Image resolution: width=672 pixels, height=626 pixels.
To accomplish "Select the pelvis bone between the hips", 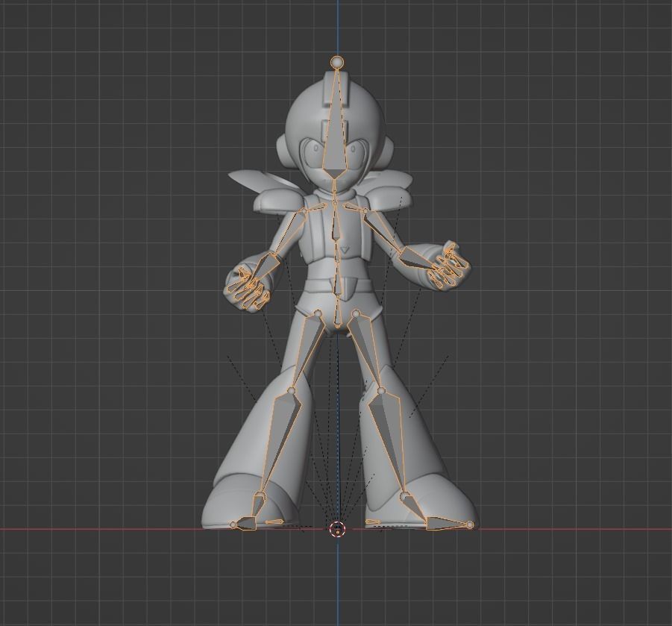I will (337, 313).
